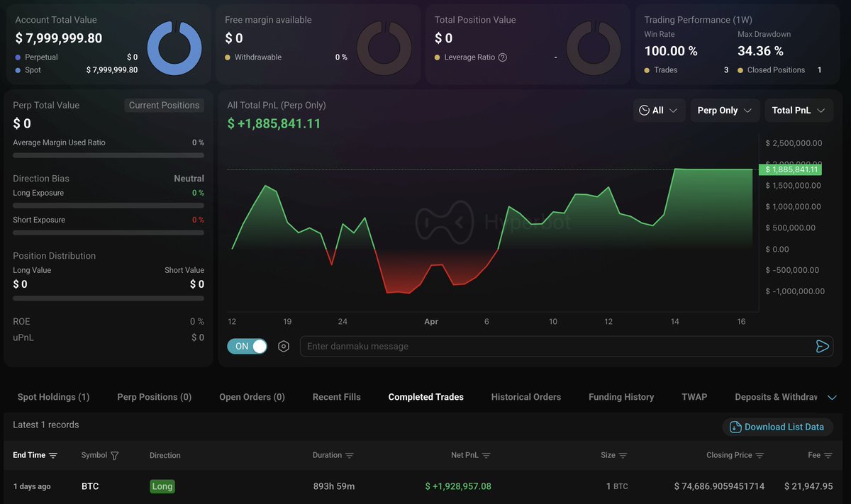The image size is (851, 504).
Task: Click Download List Data button
Action: tap(777, 427)
